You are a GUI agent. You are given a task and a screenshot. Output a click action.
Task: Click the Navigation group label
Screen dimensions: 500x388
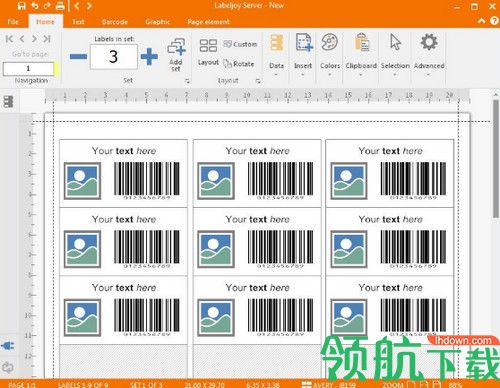point(31,81)
